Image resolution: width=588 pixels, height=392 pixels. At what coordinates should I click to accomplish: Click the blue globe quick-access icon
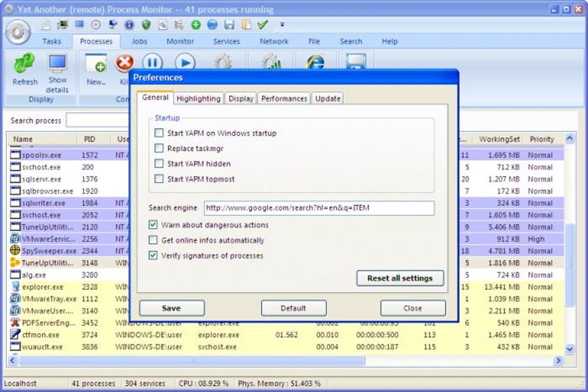point(212,25)
